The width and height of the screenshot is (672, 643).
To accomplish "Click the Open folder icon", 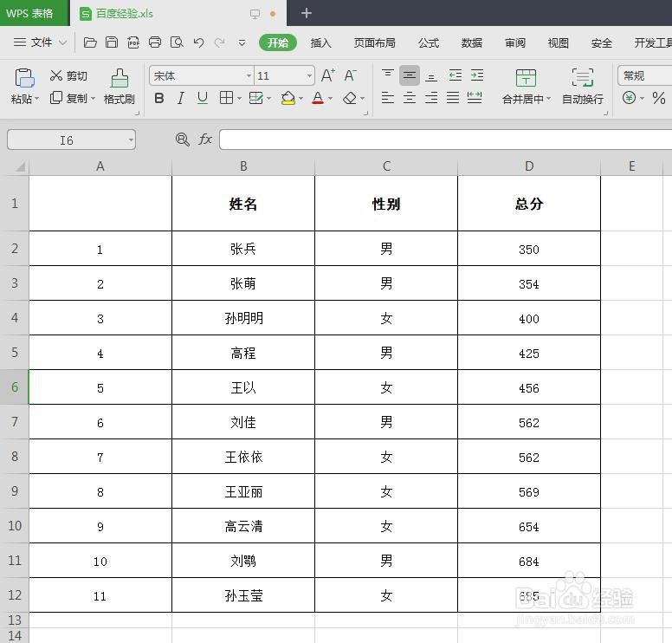I will (x=89, y=42).
